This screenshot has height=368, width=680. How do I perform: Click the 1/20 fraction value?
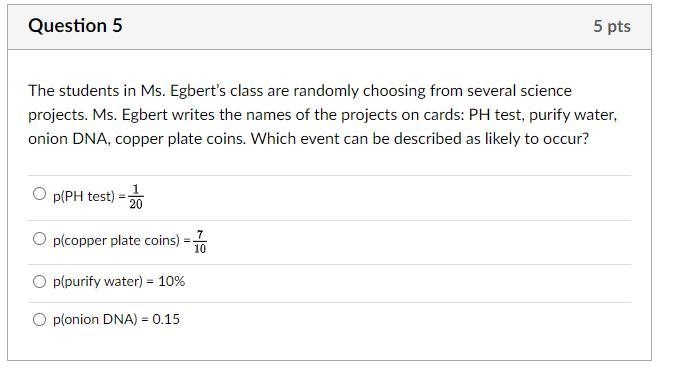pyautogui.click(x=136, y=197)
